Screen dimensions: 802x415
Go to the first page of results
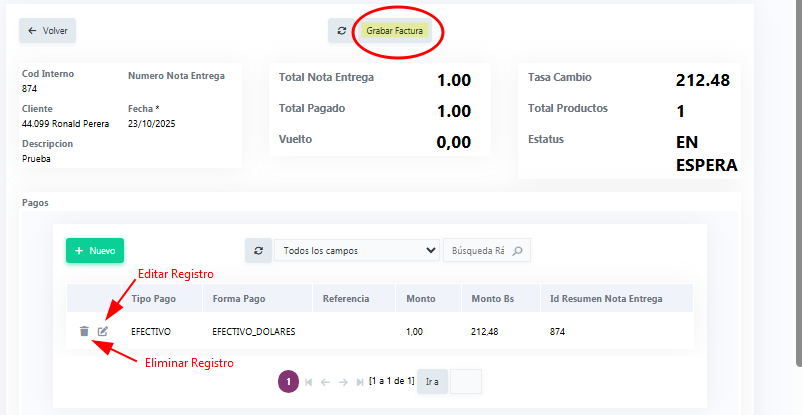pyautogui.click(x=309, y=382)
